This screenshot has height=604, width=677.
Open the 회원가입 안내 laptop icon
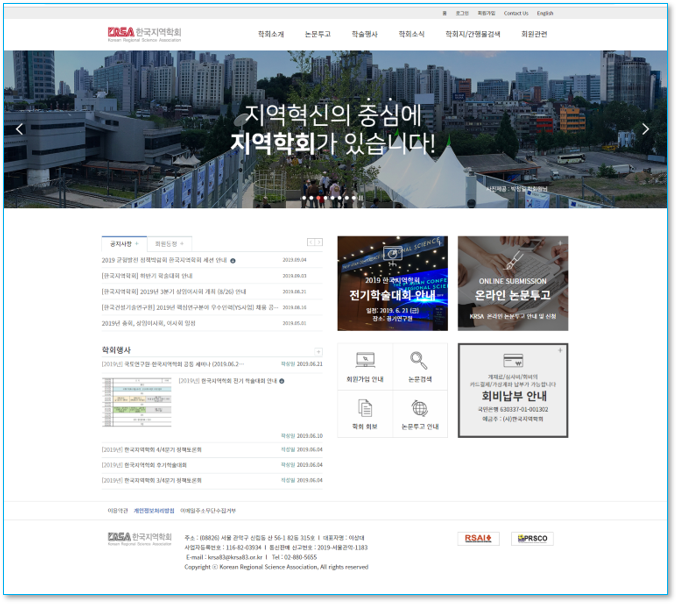(x=365, y=360)
